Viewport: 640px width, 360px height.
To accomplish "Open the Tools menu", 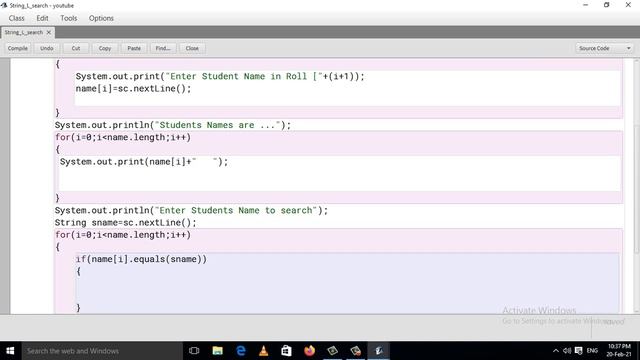I will coord(69,18).
